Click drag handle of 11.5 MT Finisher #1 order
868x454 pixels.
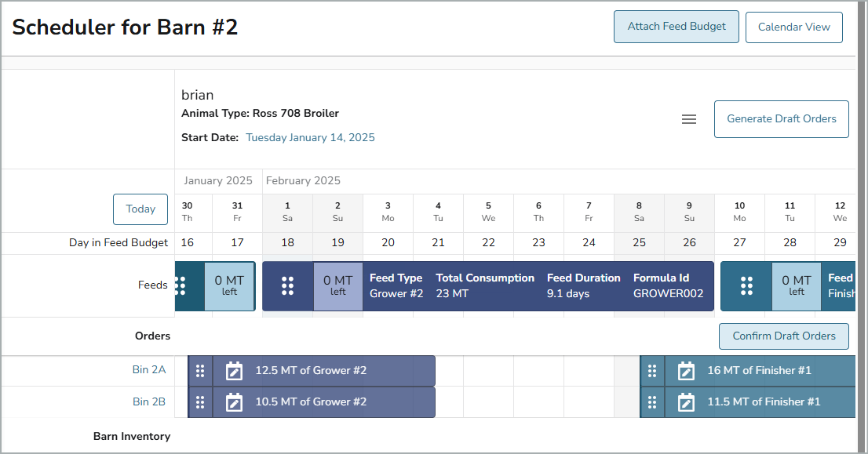click(x=652, y=402)
